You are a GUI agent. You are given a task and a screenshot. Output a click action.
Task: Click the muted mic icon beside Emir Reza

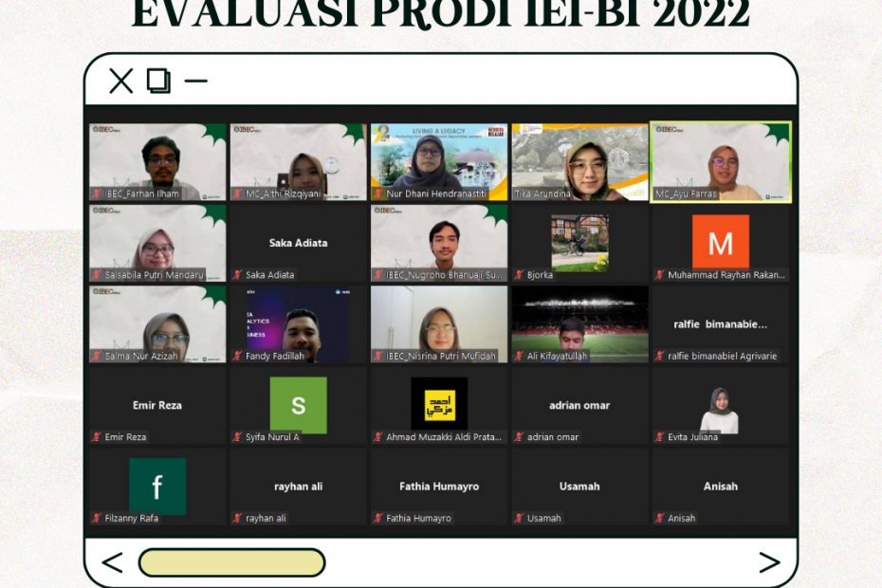pos(97,437)
